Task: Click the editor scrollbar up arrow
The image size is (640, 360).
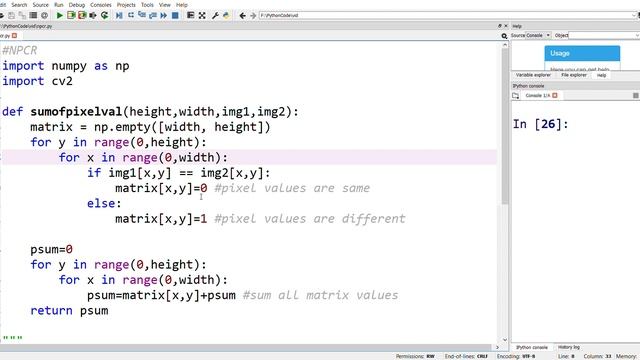Action: pos(505,45)
